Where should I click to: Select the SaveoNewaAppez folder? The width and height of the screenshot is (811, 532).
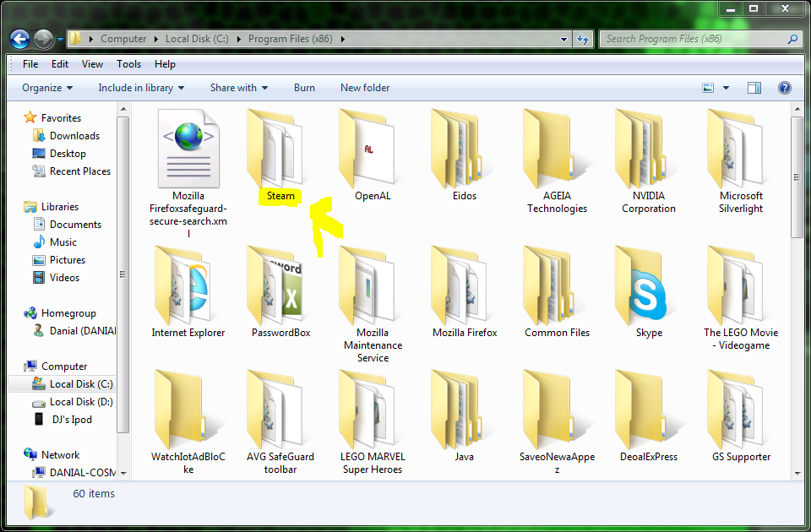(x=557, y=421)
